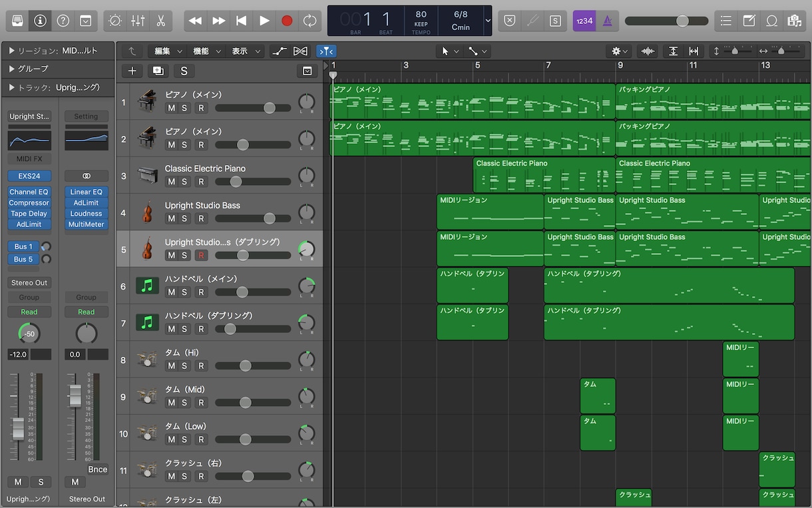Screen dimensions: 812x508
Task: Open the 編集 menu
Action: [x=168, y=51]
